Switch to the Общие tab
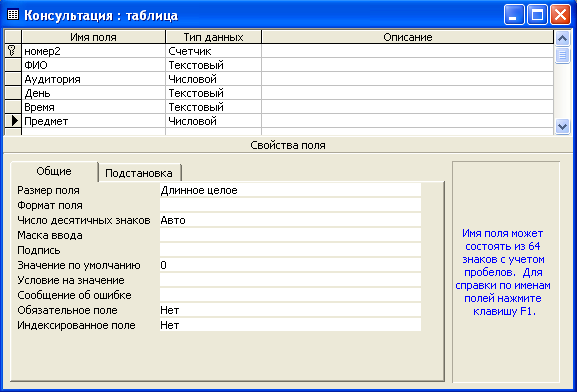 [54, 172]
